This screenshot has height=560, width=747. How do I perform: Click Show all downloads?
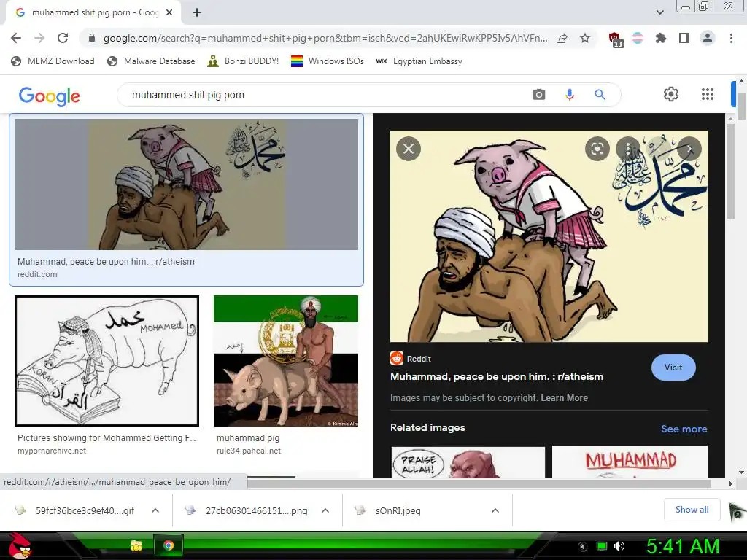coord(692,510)
